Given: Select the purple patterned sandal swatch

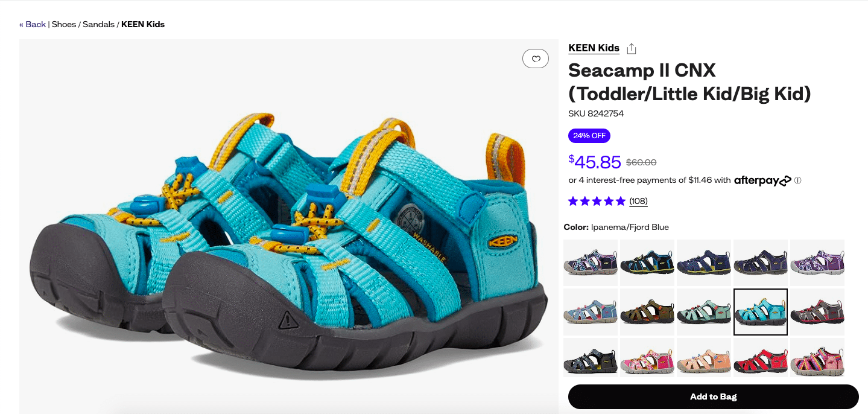Looking at the screenshot, I should (x=817, y=263).
